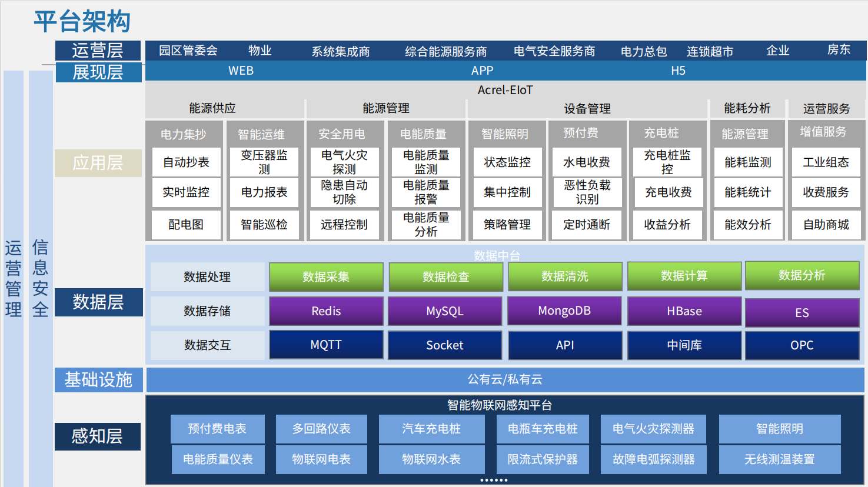Click the MySQL database element
This screenshot has width=868, height=487.
coord(445,311)
